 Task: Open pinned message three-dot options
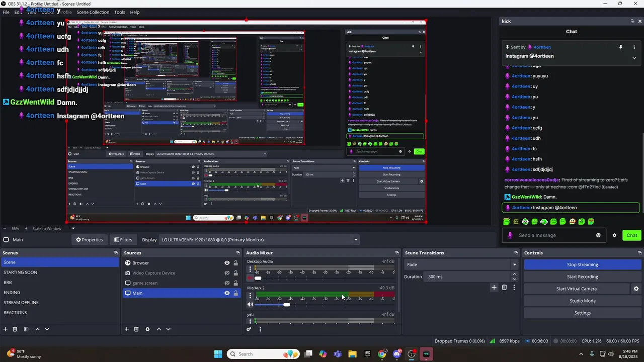tap(634, 47)
